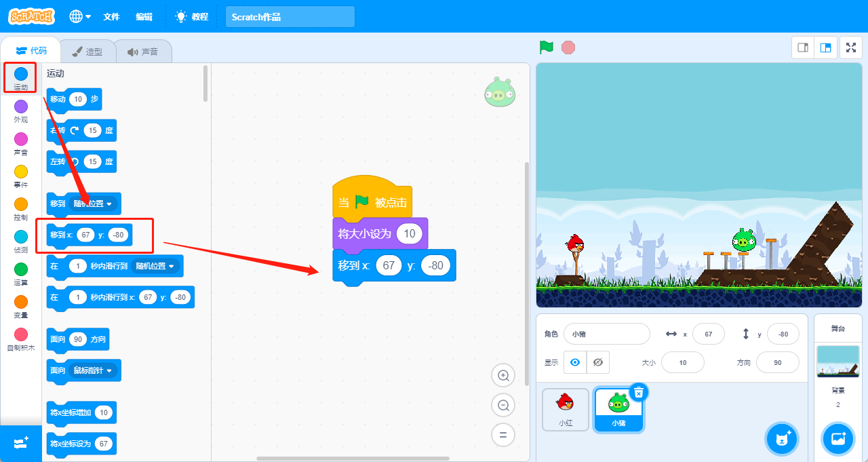
Task: Enter full screen stage mode
Action: pos(851,47)
